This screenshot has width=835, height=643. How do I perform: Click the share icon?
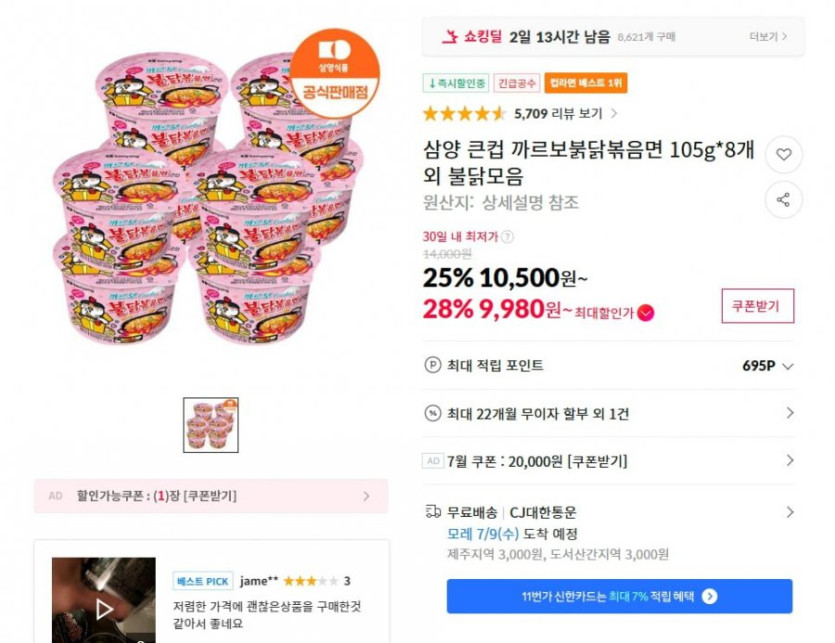coord(783,199)
